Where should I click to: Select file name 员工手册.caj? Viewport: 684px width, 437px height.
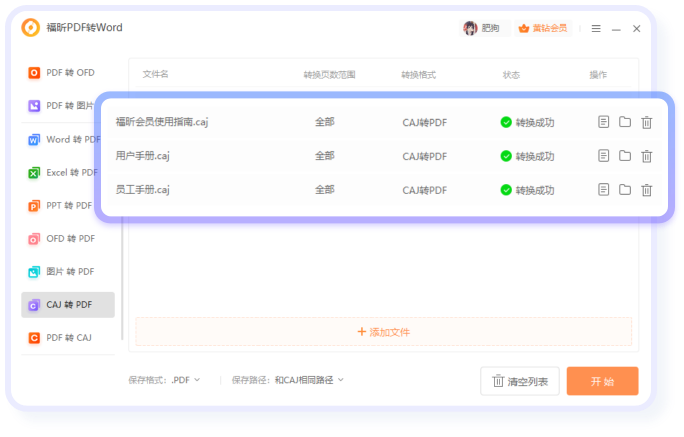(x=143, y=190)
